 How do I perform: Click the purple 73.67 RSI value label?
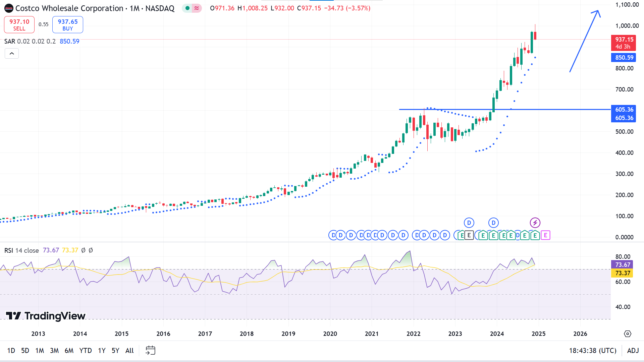point(622,265)
